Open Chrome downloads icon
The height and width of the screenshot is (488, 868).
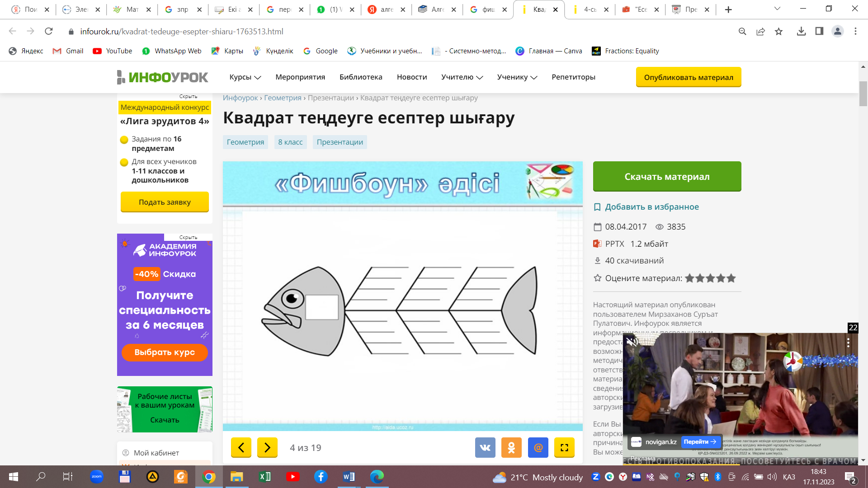click(x=801, y=31)
